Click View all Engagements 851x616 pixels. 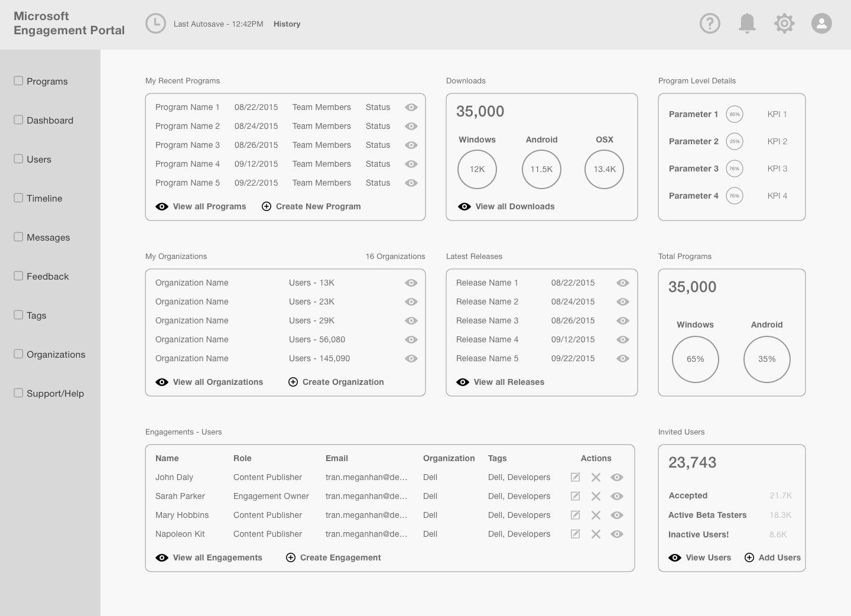point(209,557)
